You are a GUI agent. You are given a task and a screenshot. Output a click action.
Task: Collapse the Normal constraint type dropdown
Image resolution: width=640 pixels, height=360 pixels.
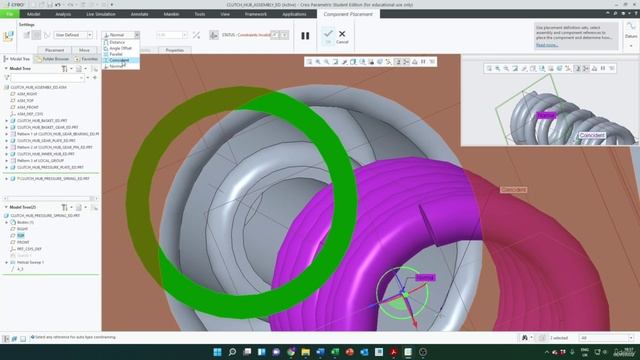point(137,35)
